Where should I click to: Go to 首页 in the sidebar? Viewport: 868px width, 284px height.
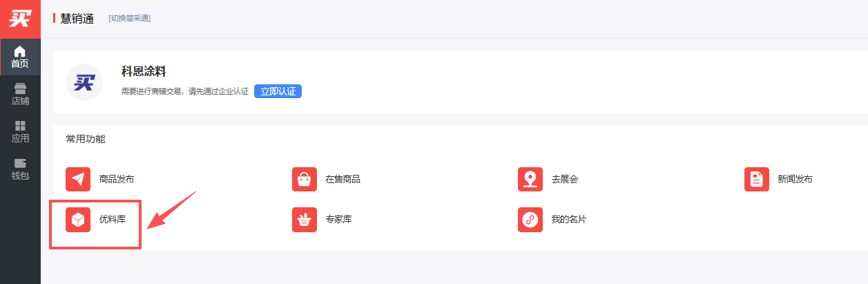(20, 57)
